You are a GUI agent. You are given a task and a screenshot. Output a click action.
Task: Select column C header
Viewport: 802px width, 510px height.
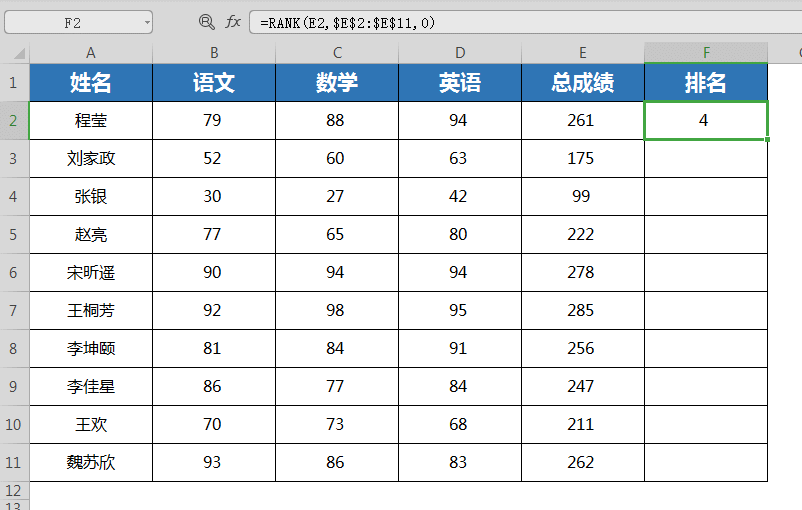coord(337,53)
